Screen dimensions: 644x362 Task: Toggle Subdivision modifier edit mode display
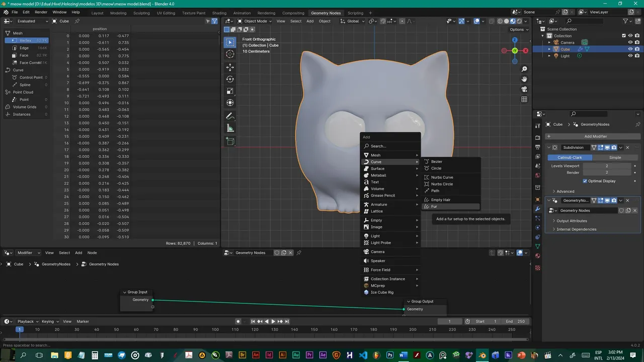(601, 147)
